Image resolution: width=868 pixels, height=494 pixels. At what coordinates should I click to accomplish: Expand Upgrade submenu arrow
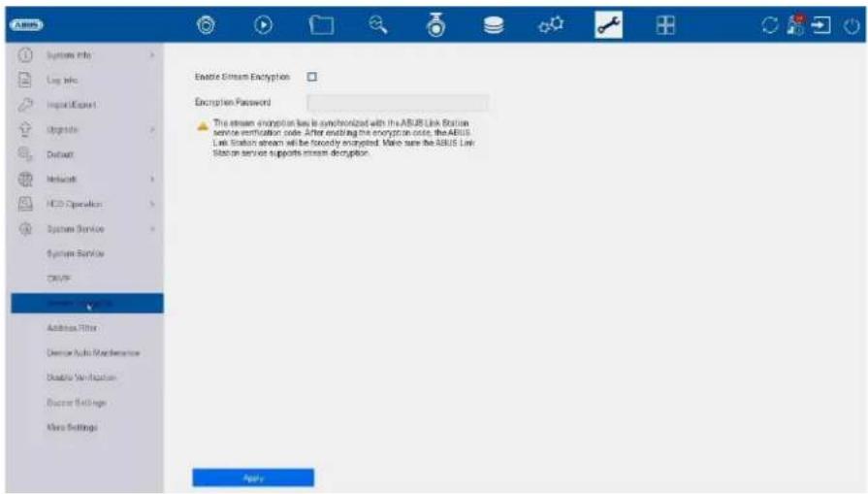152,129
